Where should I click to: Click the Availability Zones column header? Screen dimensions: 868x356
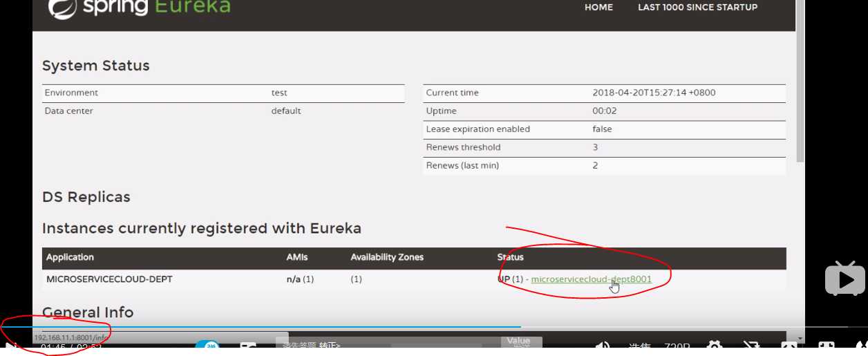pyautogui.click(x=387, y=257)
